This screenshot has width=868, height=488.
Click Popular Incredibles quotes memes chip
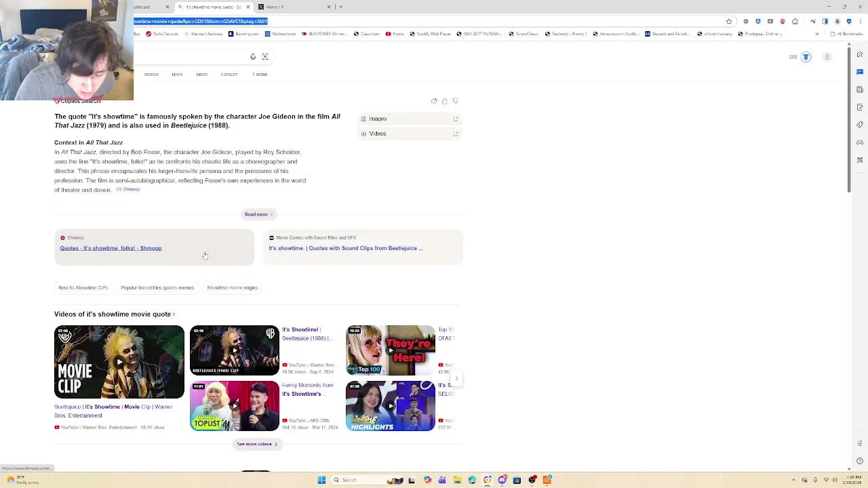[157, 287]
